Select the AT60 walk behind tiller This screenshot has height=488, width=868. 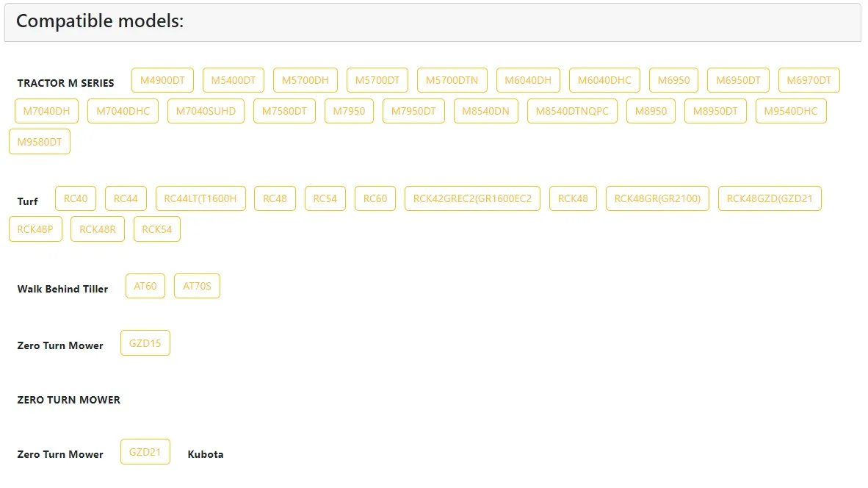click(145, 287)
